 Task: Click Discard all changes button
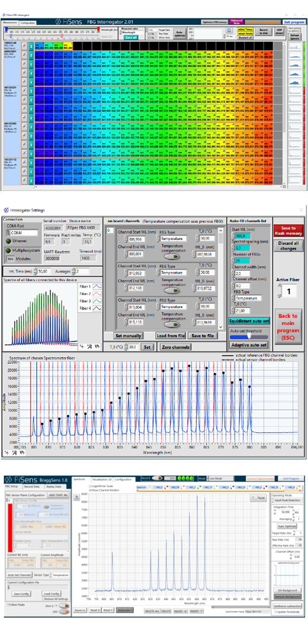(288, 246)
